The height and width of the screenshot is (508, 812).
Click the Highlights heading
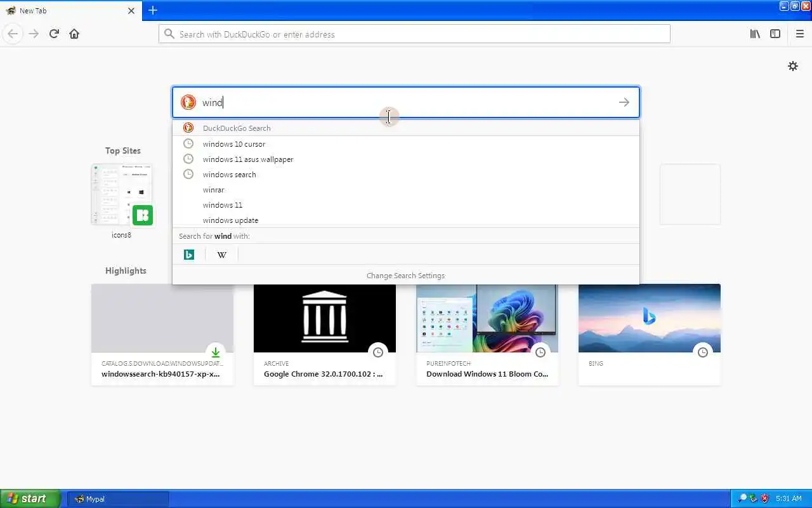point(126,271)
